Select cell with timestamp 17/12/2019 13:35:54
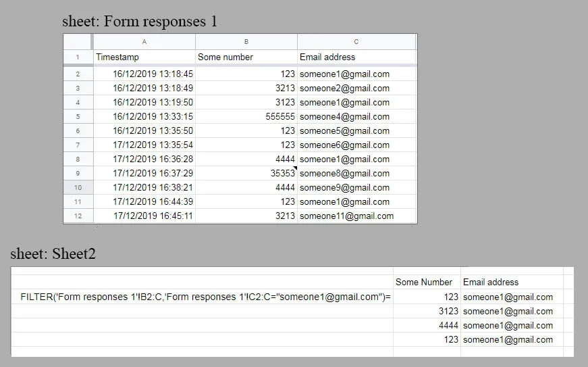 [144, 145]
